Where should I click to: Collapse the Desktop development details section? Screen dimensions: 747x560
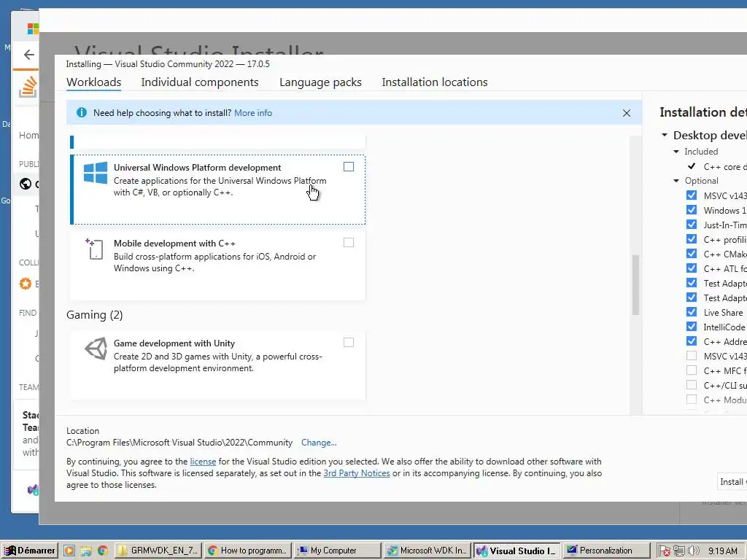(665, 135)
